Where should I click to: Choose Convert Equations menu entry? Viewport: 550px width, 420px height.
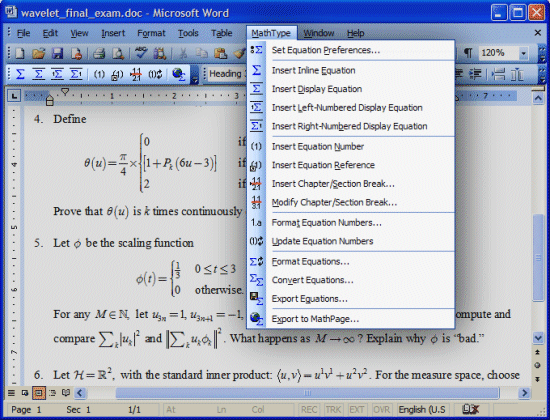point(351,280)
